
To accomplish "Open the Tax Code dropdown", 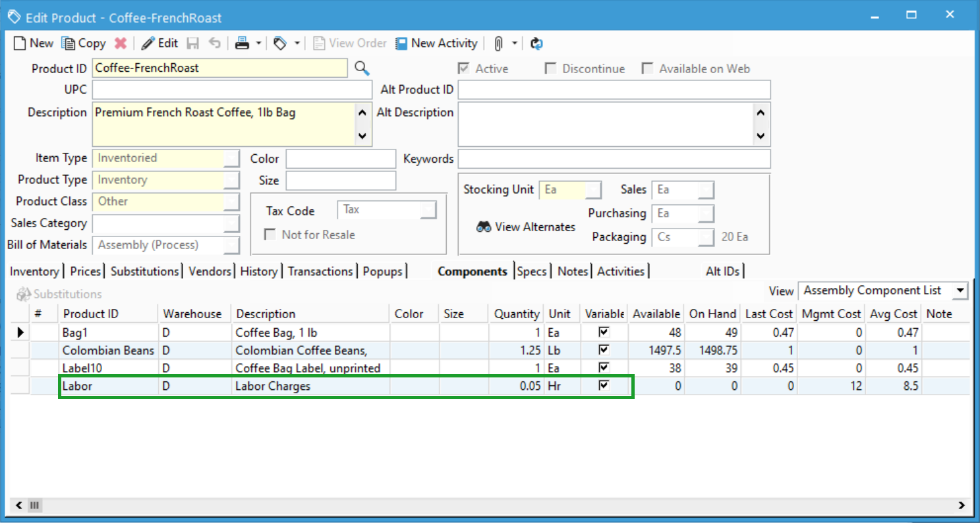I will point(429,209).
